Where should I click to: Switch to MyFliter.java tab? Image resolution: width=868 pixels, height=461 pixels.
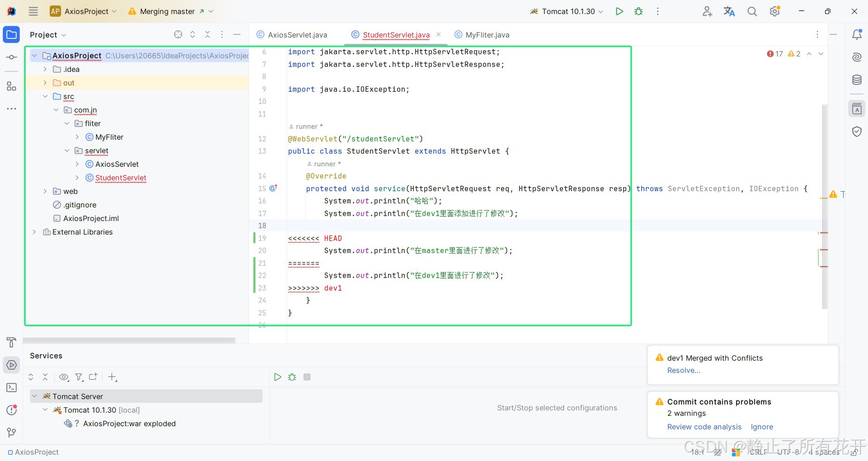(x=482, y=35)
